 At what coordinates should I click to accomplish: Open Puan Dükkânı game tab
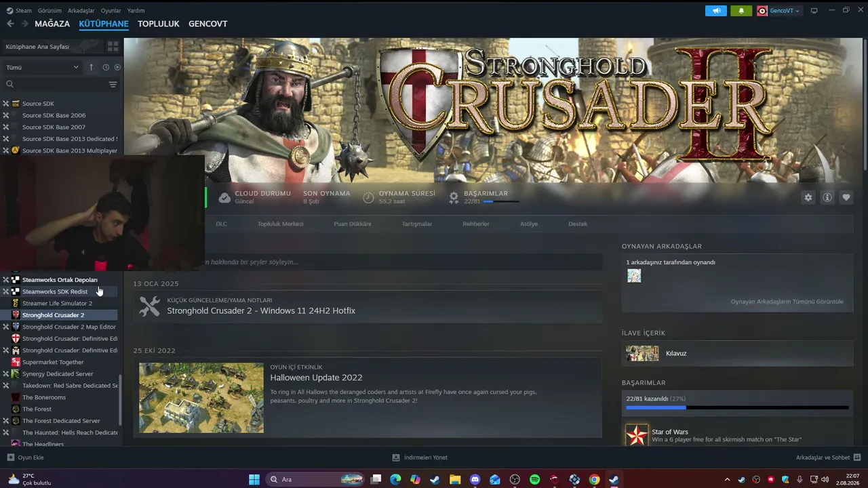pos(353,224)
